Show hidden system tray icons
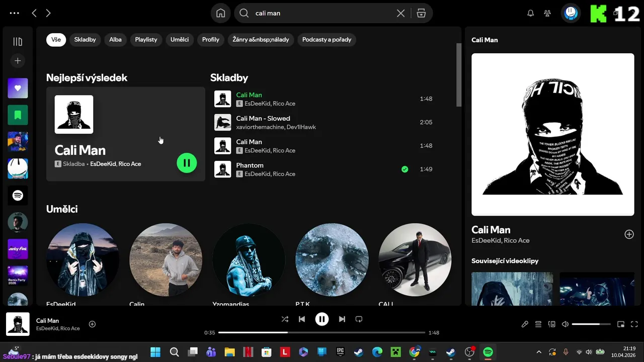The image size is (644, 362). (539, 352)
